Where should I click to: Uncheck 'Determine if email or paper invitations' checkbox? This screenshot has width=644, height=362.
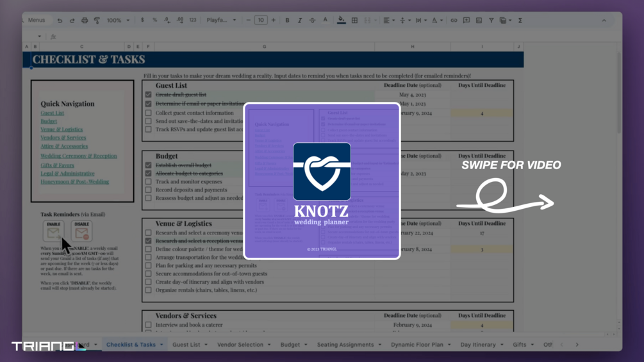(148, 104)
